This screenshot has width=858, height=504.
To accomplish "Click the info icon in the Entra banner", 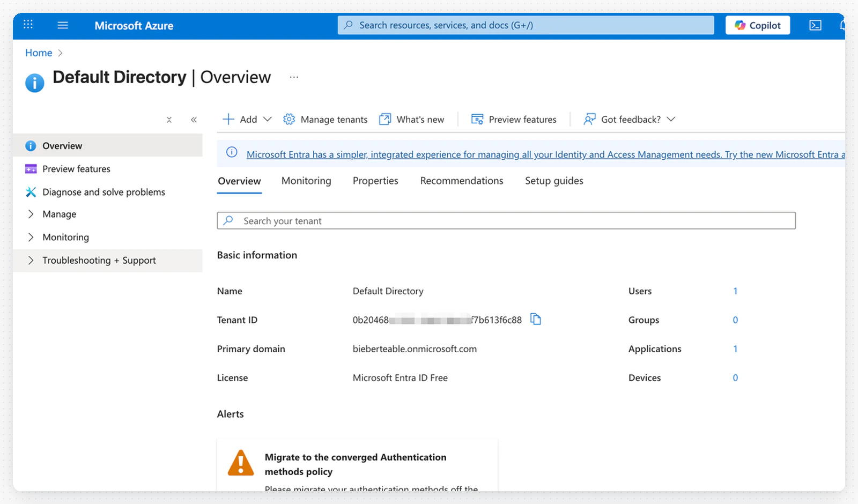I will click(232, 152).
